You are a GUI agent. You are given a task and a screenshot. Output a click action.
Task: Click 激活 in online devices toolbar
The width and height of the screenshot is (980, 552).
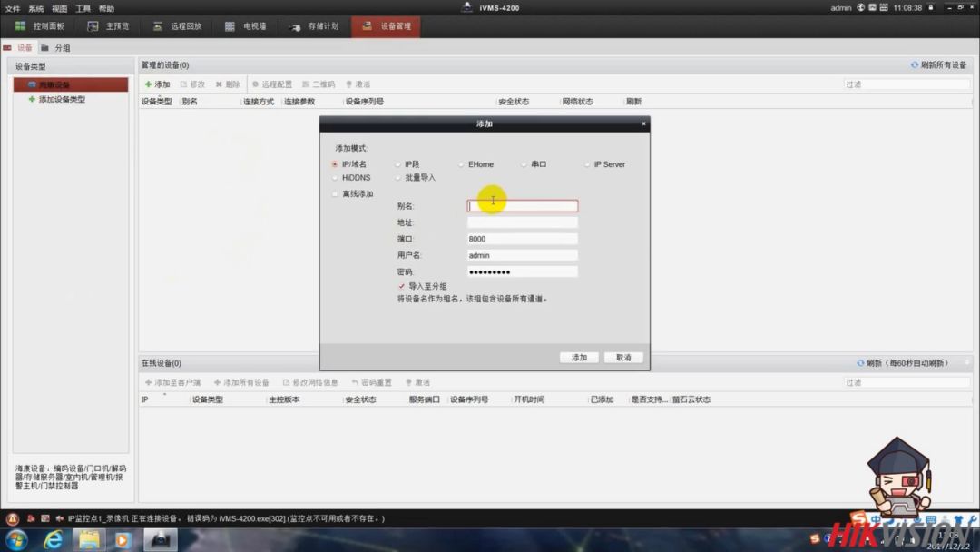click(x=418, y=382)
